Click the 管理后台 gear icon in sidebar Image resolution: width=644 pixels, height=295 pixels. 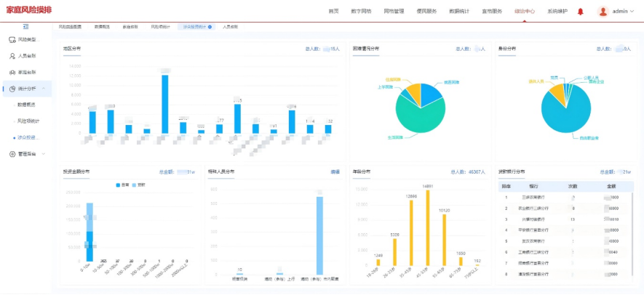point(12,154)
